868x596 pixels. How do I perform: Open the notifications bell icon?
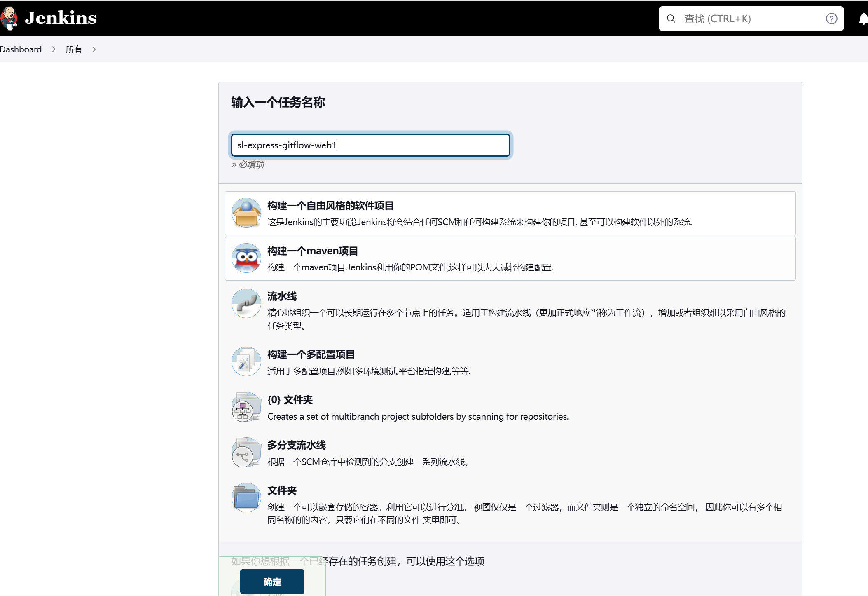pos(863,19)
